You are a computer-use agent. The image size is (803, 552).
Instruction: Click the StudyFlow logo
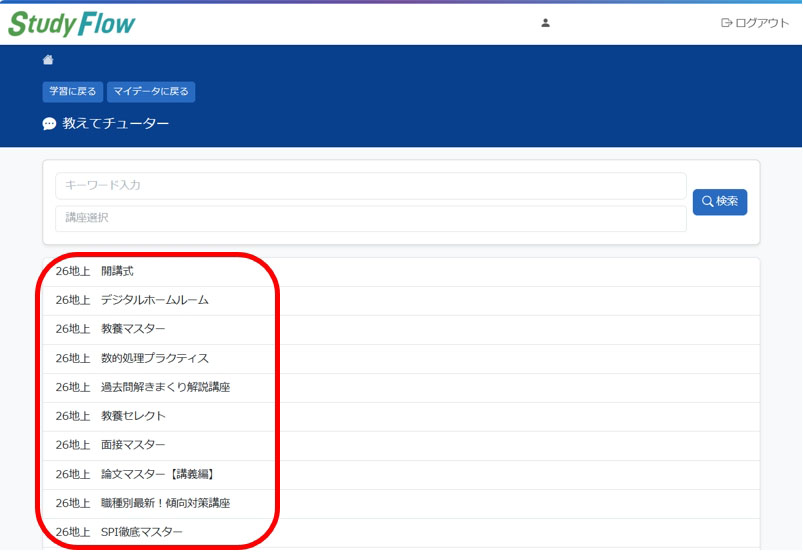(72, 24)
